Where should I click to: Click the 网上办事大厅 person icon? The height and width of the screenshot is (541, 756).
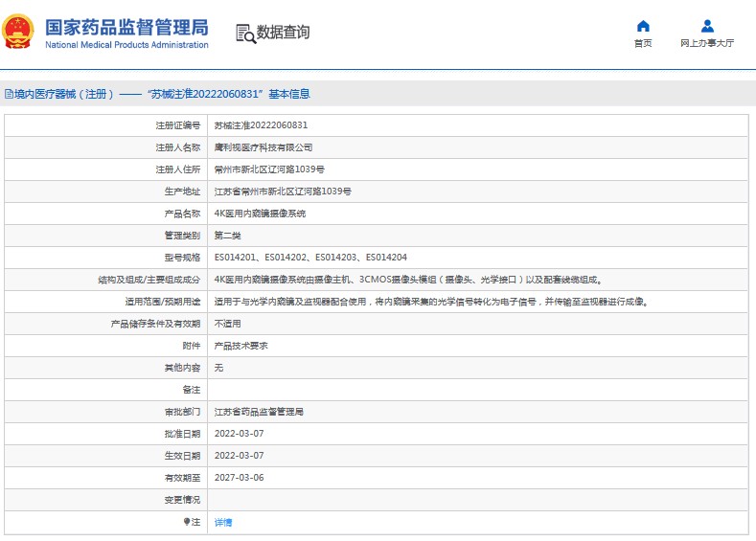pyautogui.click(x=707, y=26)
